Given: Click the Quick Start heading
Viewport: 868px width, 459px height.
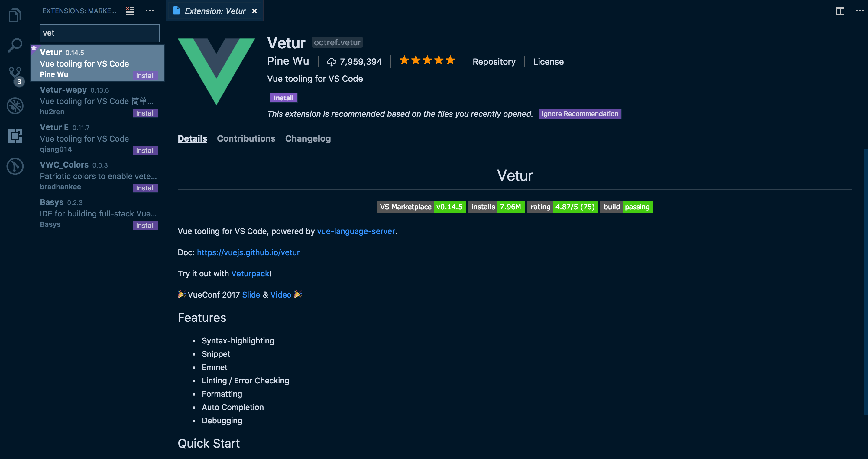Looking at the screenshot, I should pos(209,443).
